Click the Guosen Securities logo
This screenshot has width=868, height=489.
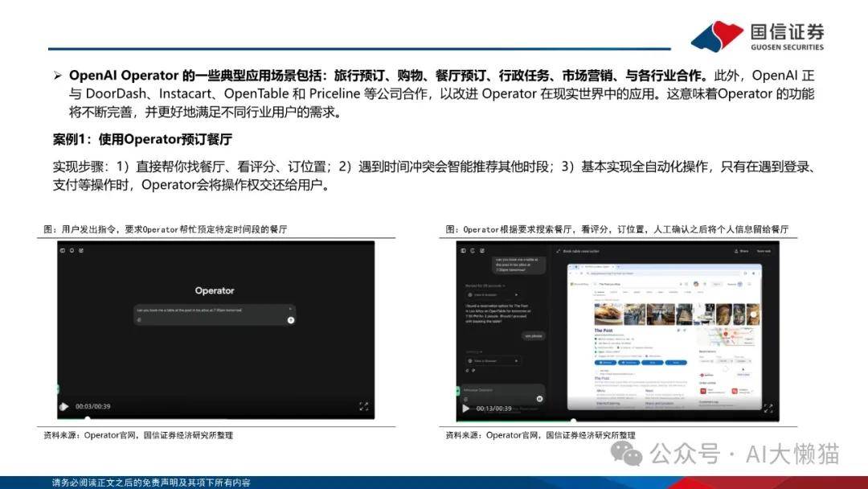tap(757, 36)
